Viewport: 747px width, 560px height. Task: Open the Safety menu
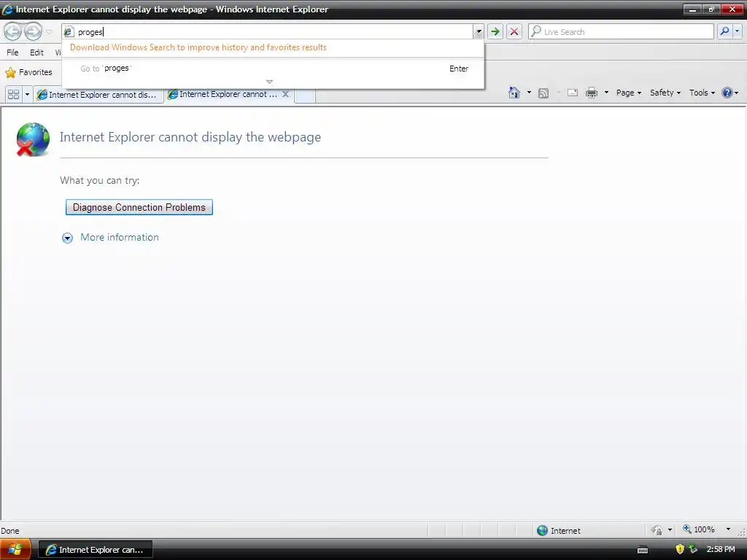coord(665,93)
